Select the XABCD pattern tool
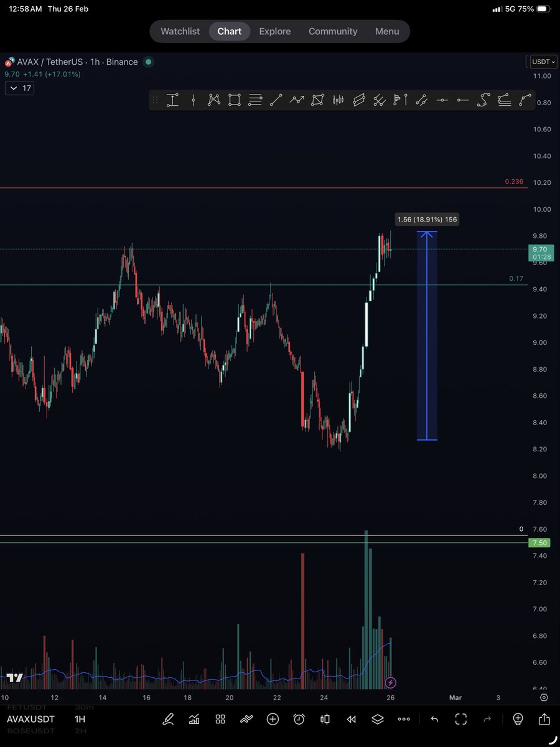 [x=214, y=100]
